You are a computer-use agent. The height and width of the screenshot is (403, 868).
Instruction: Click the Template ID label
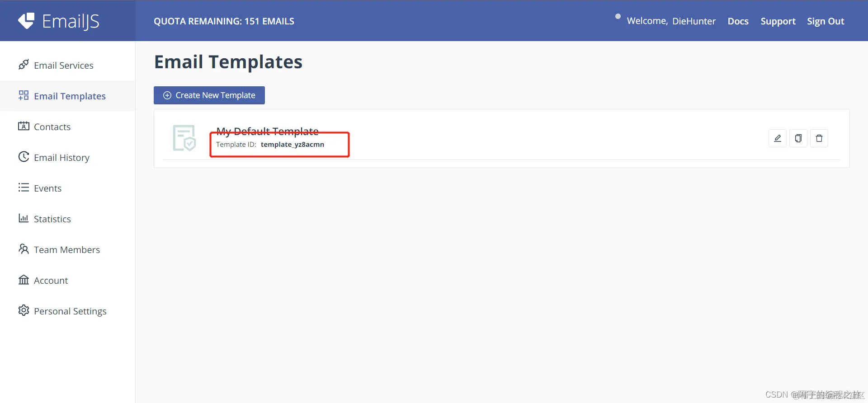[x=236, y=145]
